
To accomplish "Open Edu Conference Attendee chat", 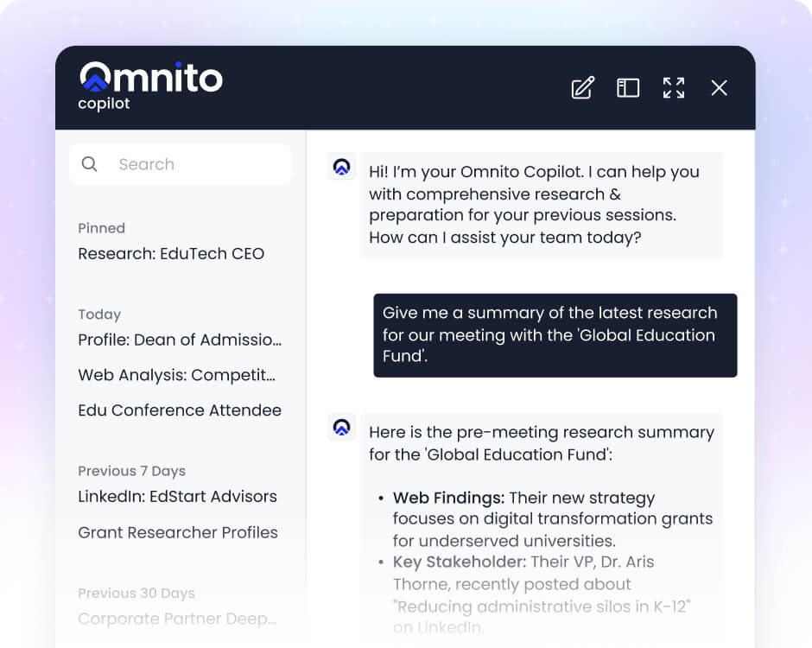I will click(180, 410).
